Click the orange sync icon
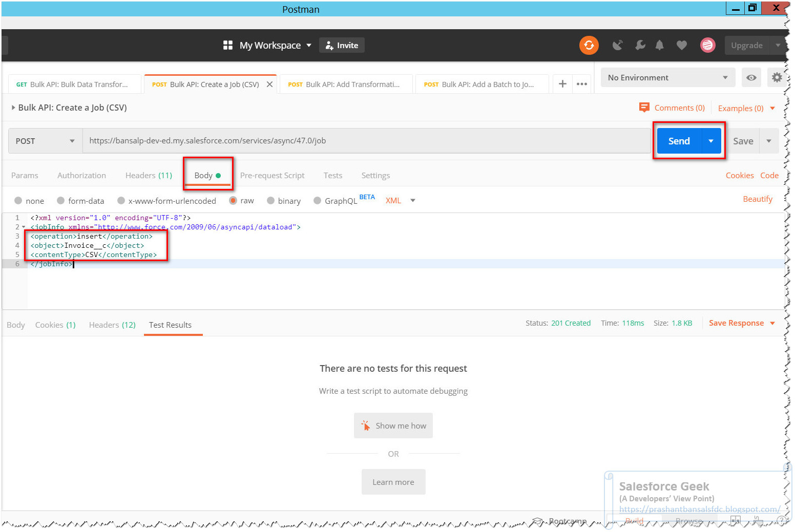Screen dimensions: 795x532 589,45
